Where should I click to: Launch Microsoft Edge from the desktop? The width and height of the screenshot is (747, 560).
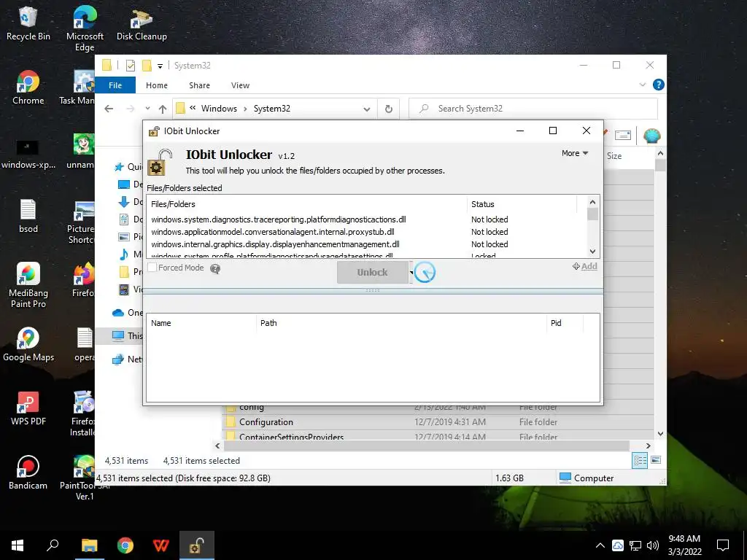click(85, 28)
